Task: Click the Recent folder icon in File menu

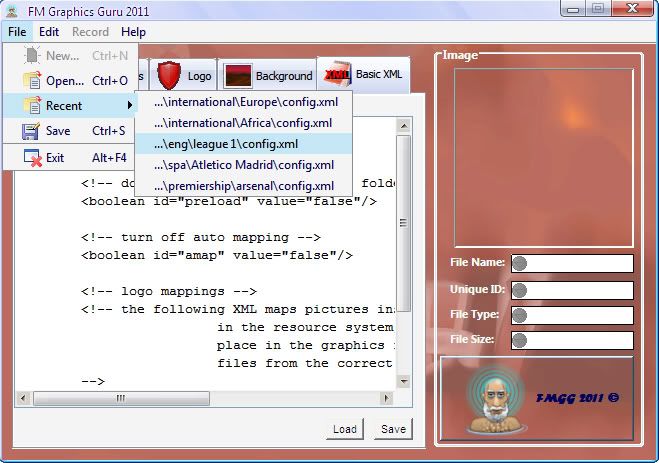Action: [x=32, y=105]
